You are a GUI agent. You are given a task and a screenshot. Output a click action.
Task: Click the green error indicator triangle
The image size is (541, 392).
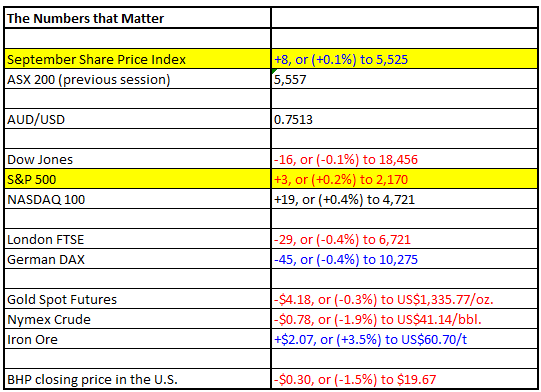(274, 71)
